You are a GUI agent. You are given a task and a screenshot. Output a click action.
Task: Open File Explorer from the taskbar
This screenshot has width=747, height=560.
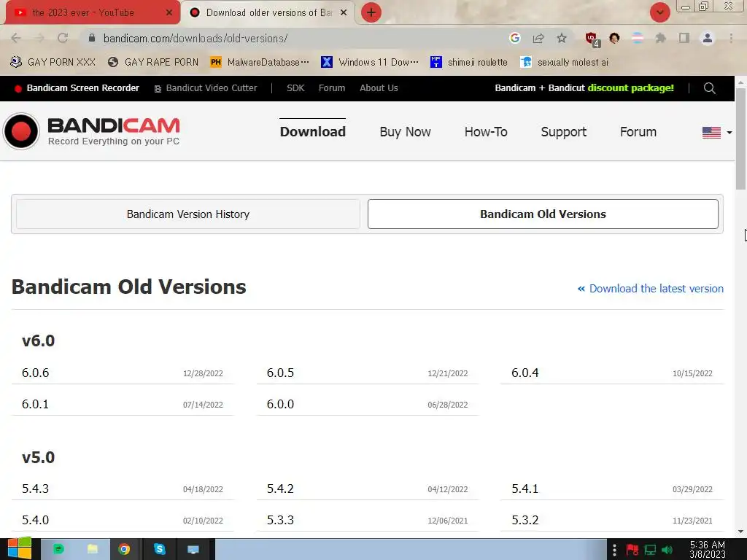coord(93,550)
